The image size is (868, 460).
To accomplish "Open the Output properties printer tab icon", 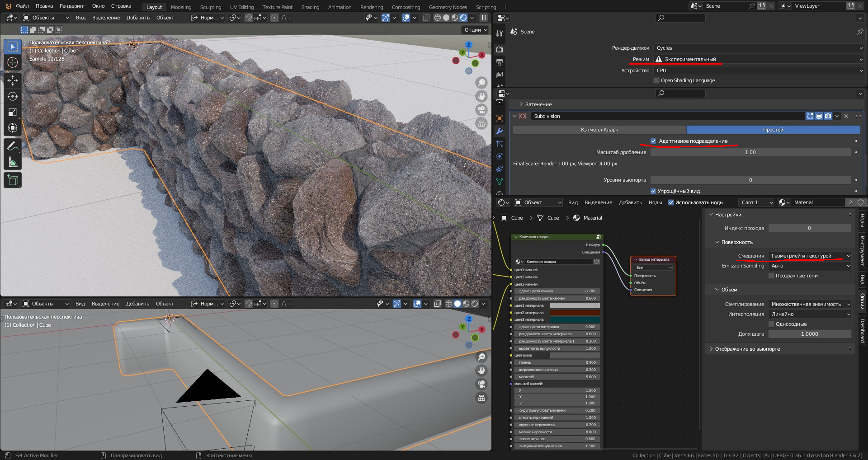I will pyautogui.click(x=500, y=62).
